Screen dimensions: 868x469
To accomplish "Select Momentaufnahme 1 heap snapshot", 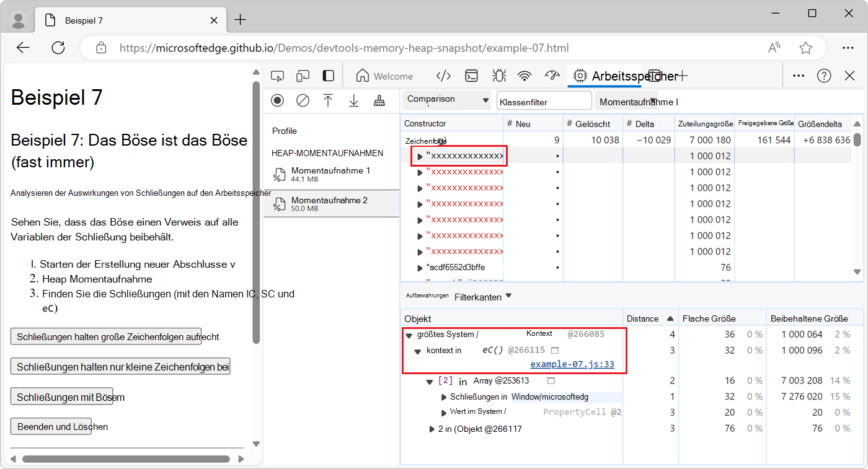I will click(x=331, y=174).
